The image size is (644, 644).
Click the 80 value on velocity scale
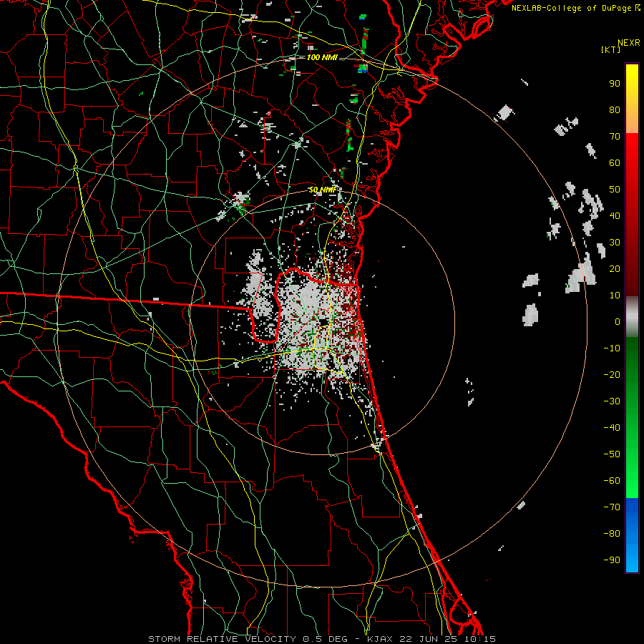pyautogui.click(x=615, y=109)
